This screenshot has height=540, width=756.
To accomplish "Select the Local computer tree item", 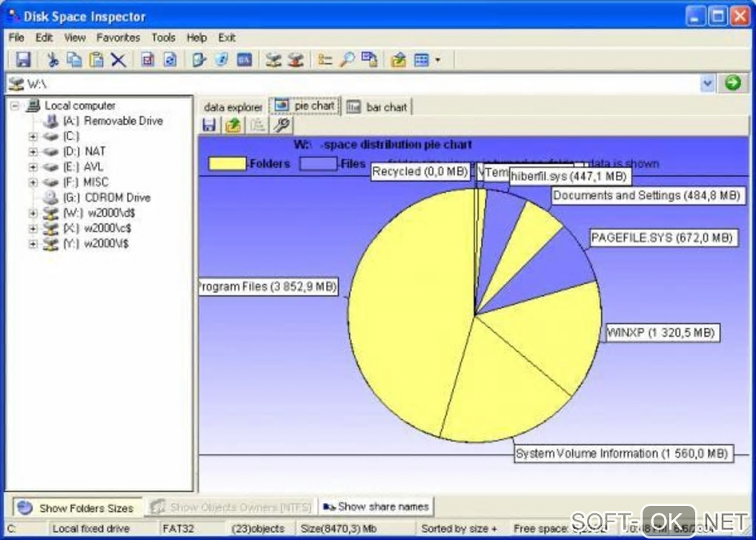I will 80,105.
